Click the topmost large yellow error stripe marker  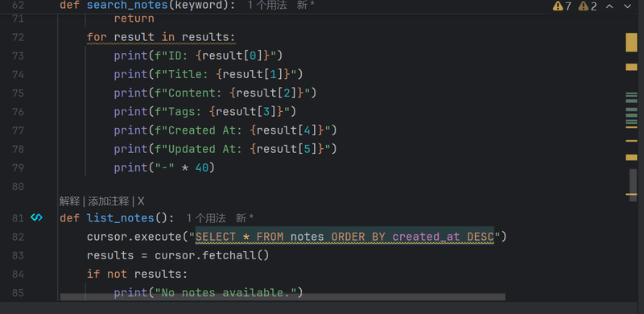click(x=631, y=43)
